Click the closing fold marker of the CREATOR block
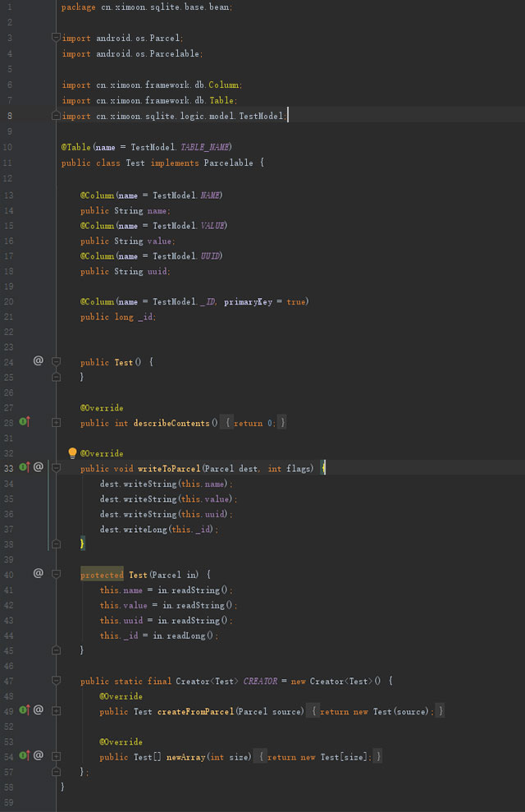 click(x=57, y=772)
